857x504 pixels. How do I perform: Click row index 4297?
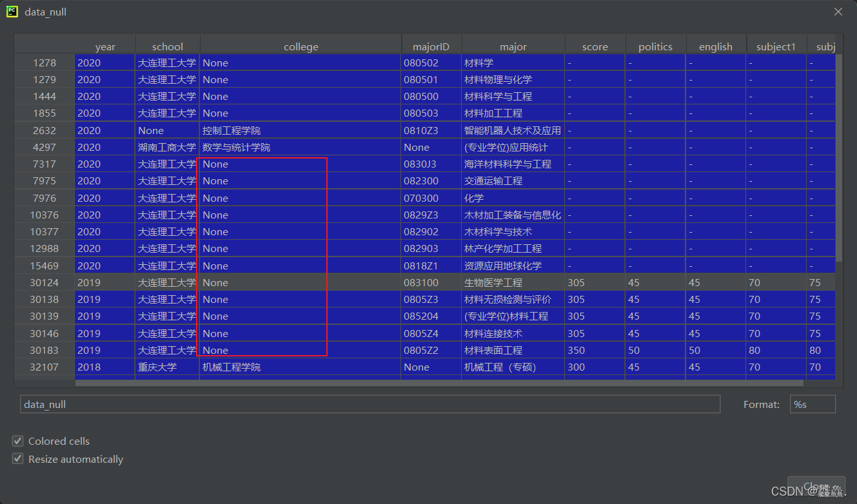44,147
